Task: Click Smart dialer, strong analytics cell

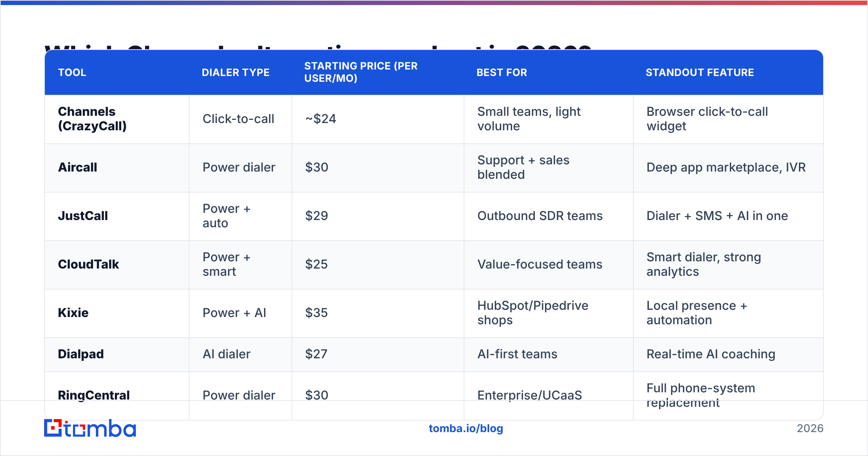Action: click(x=704, y=264)
